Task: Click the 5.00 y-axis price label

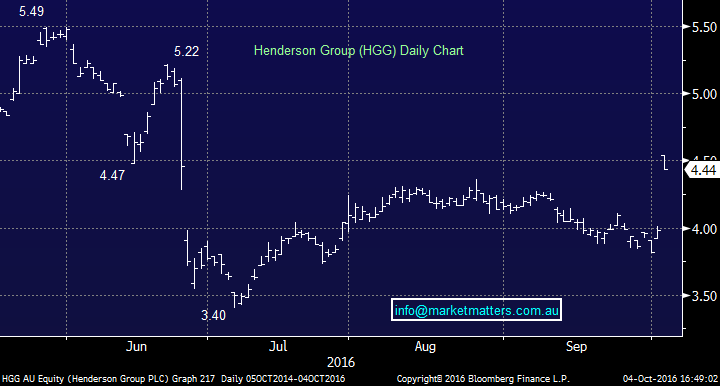Action: [x=704, y=94]
